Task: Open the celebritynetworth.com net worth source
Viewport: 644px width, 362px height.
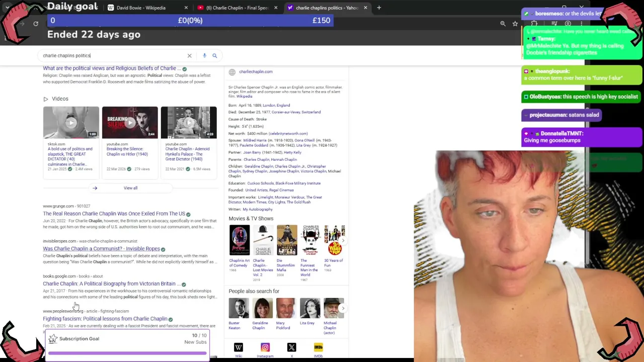Action: [x=288, y=134]
